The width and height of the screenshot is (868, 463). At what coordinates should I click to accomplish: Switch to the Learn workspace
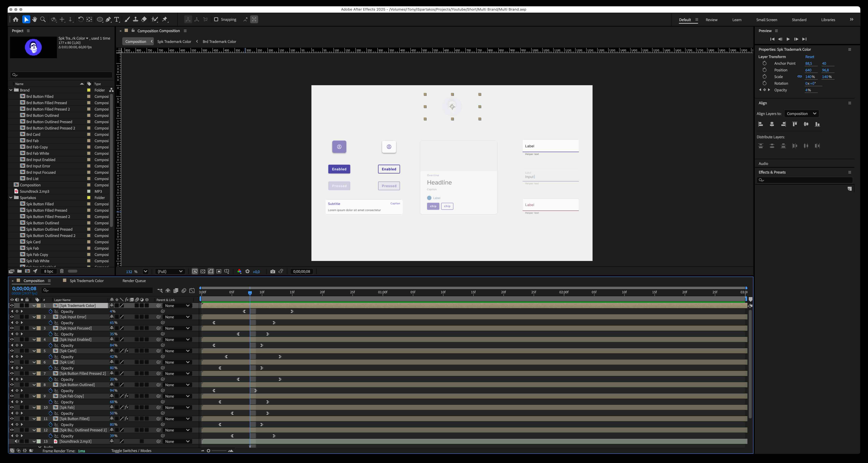pos(737,20)
